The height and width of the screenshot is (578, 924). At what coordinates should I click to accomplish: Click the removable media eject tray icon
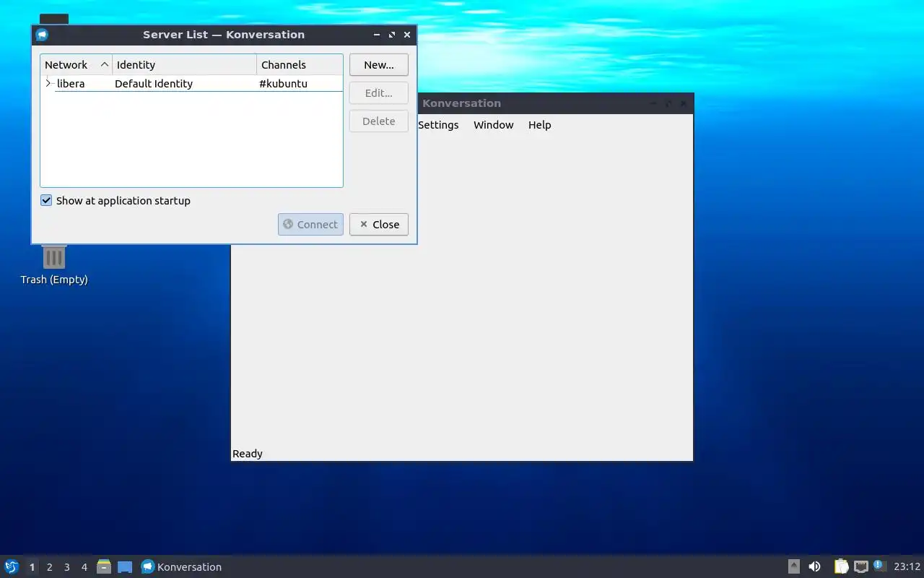coord(793,566)
